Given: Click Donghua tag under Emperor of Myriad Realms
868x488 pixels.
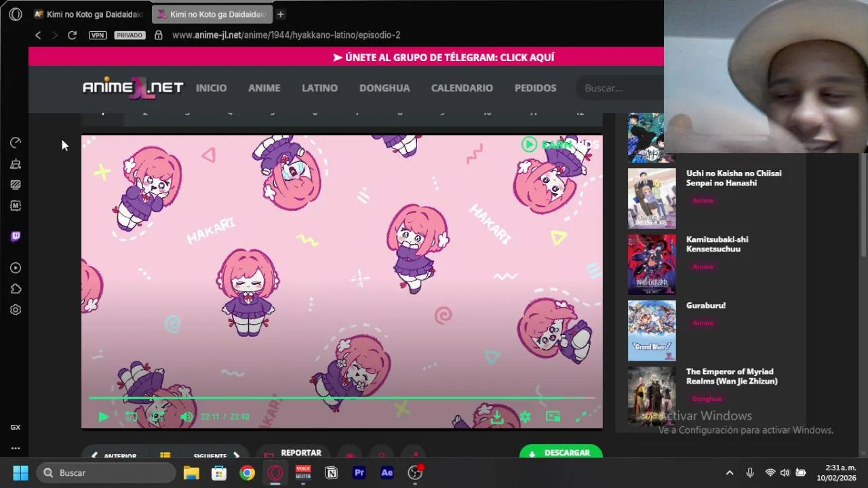Looking at the screenshot, I should [707, 399].
